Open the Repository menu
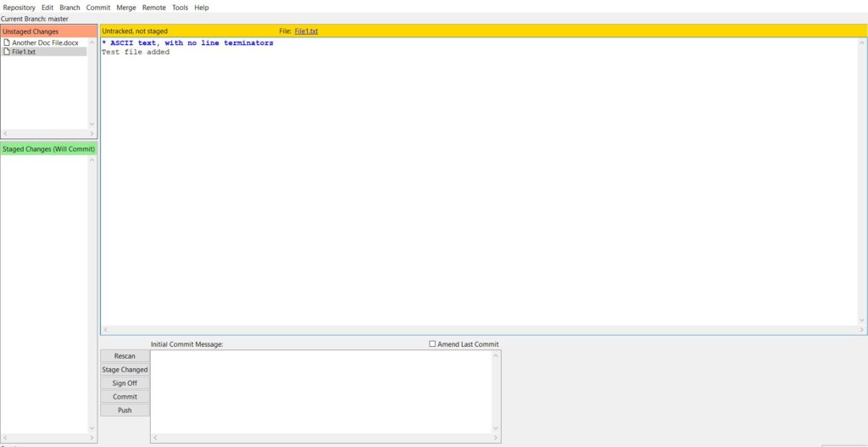This screenshot has height=447, width=868. (x=19, y=8)
